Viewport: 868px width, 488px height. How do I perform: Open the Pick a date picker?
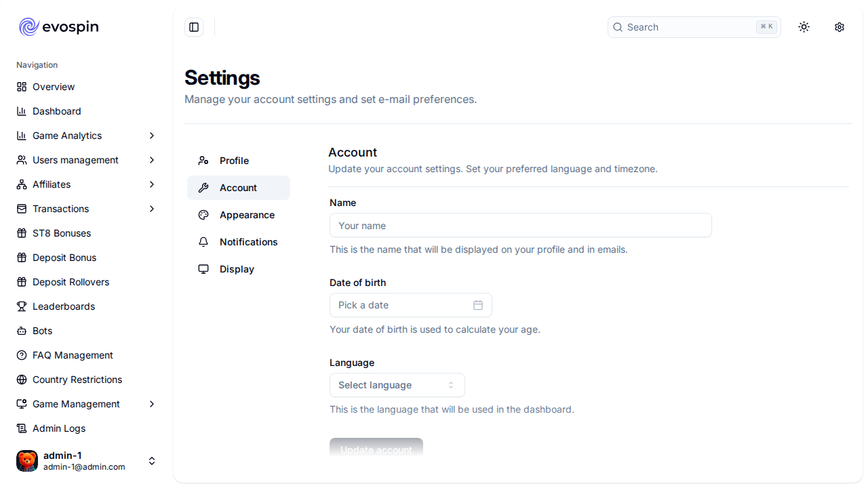click(x=411, y=305)
